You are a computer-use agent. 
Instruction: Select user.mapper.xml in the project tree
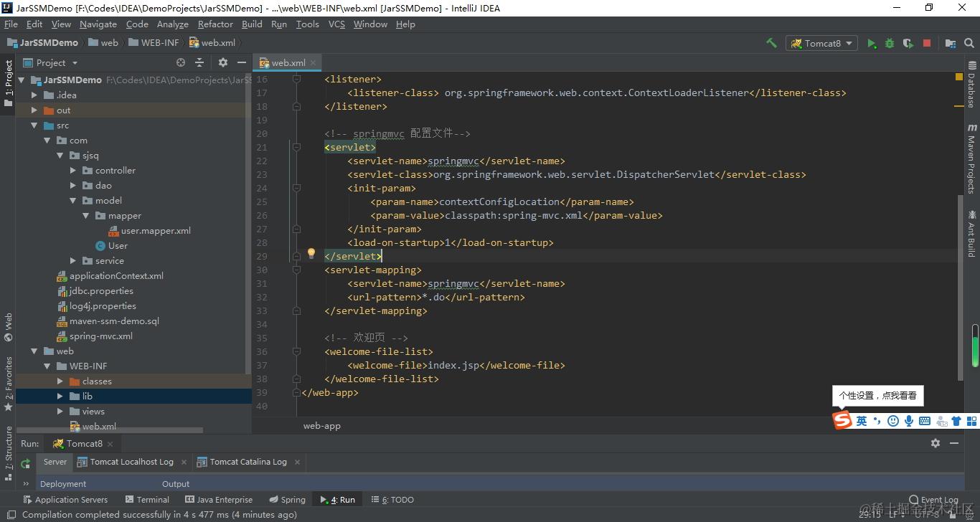pyautogui.click(x=149, y=231)
